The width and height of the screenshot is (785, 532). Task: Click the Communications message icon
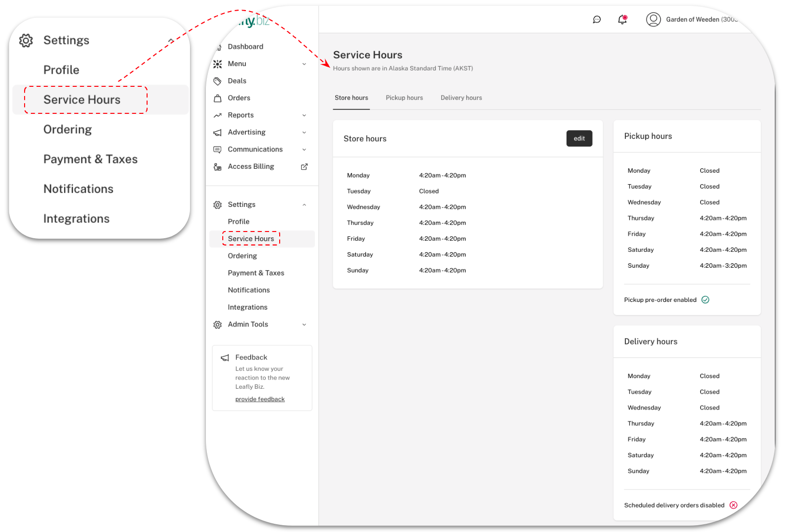pyautogui.click(x=217, y=150)
